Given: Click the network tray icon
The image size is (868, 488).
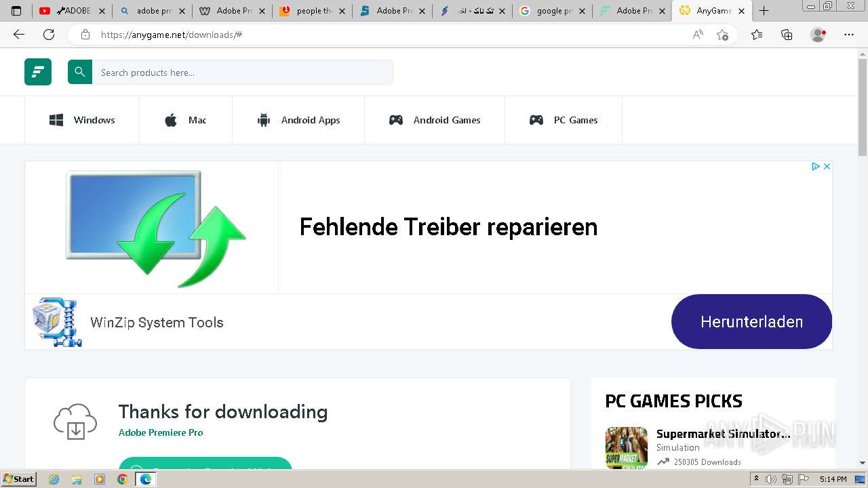Looking at the screenshot, I should click(x=787, y=479).
